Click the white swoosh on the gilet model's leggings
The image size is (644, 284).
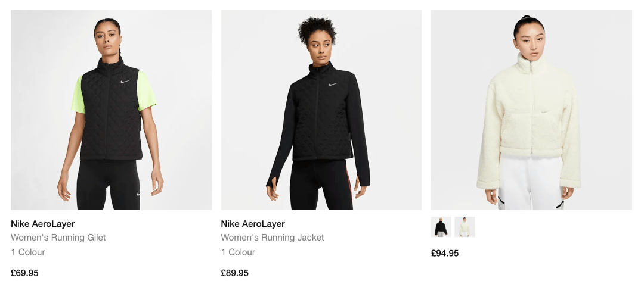click(x=138, y=194)
